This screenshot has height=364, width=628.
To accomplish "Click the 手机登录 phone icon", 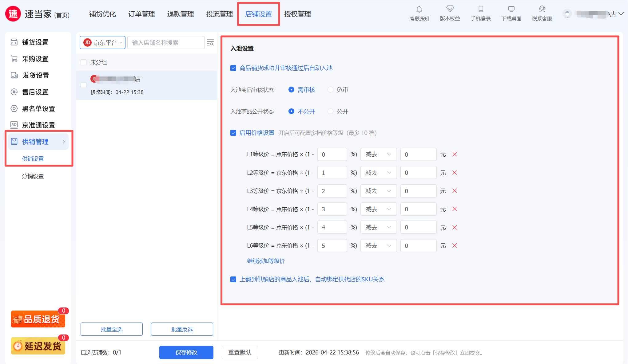I will 481,9.
